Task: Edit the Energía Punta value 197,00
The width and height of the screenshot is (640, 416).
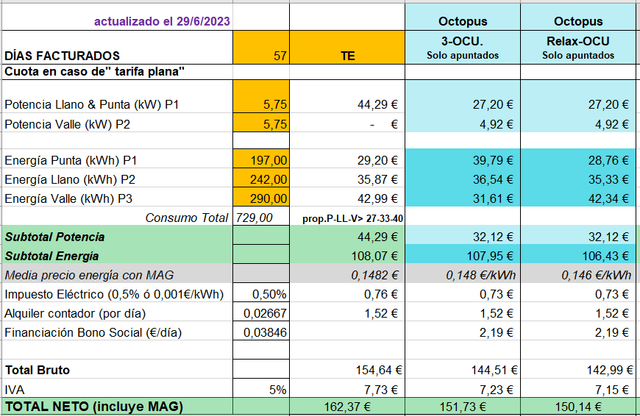Action: pos(261,159)
